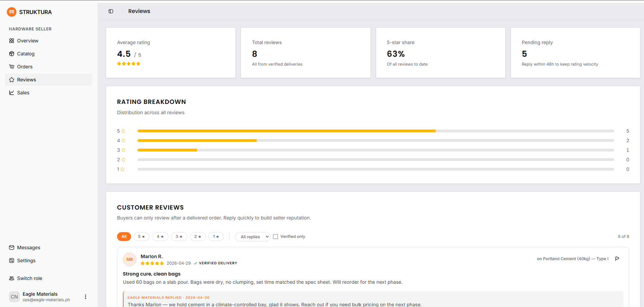The width and height of the screenshot is (644, 307).
Task: Open Catalog from sidebar
Action: click(49, 54)
